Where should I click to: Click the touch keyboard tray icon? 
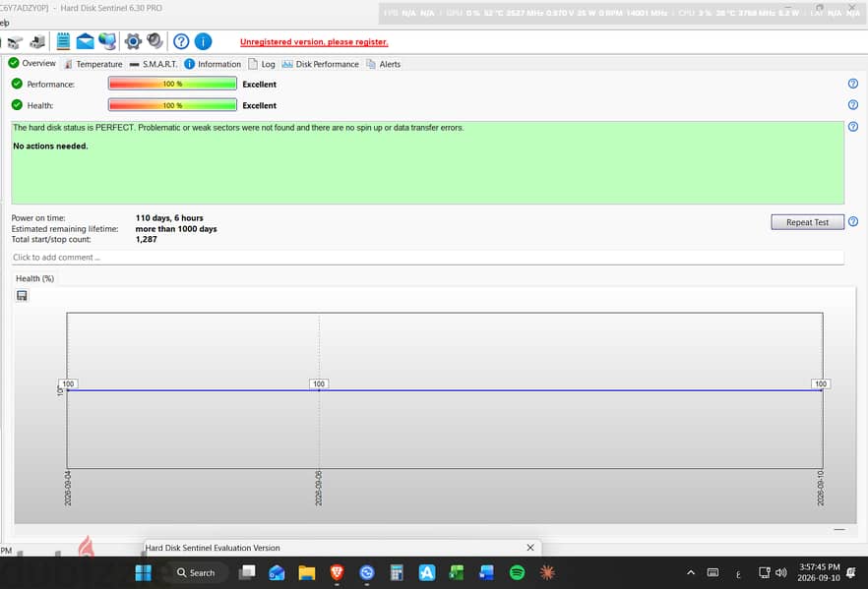pyautogui.click(x=713, y=573)
